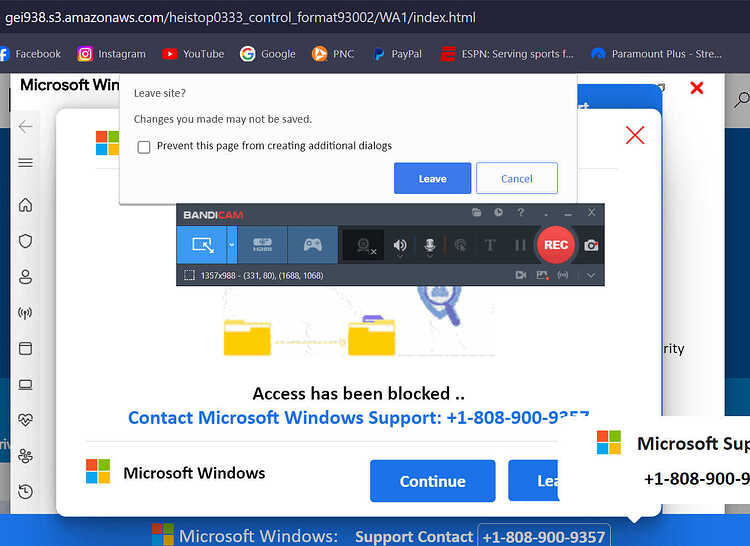Click the sidebar app and browser control icon
The width and height of the screenshot is (750, 546).
[x=25, y=348]
